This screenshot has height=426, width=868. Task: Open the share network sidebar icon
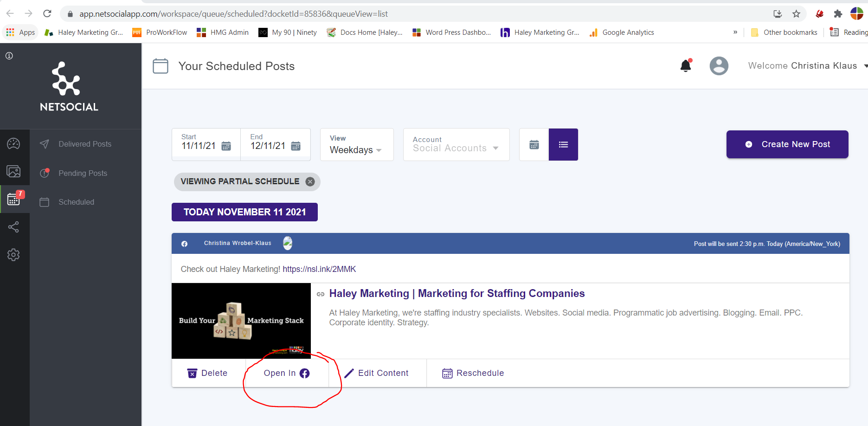point(13,227)
